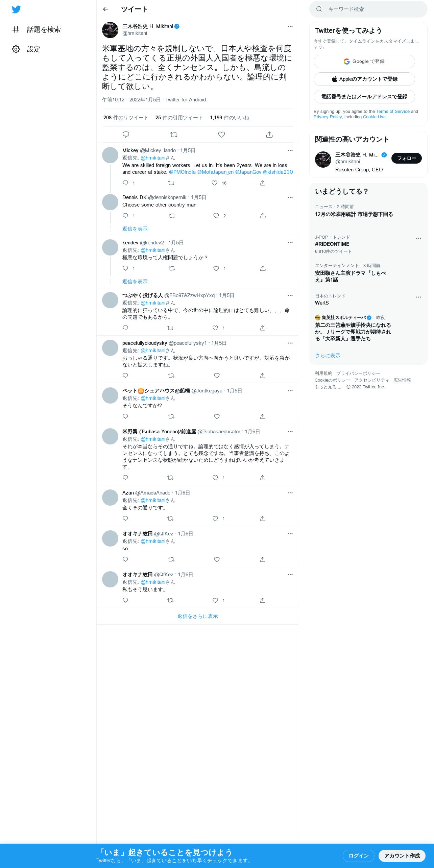This screenshot has height=868, width=434.
Task: Share the main tweet via the share icon
Action: [269, 135]
